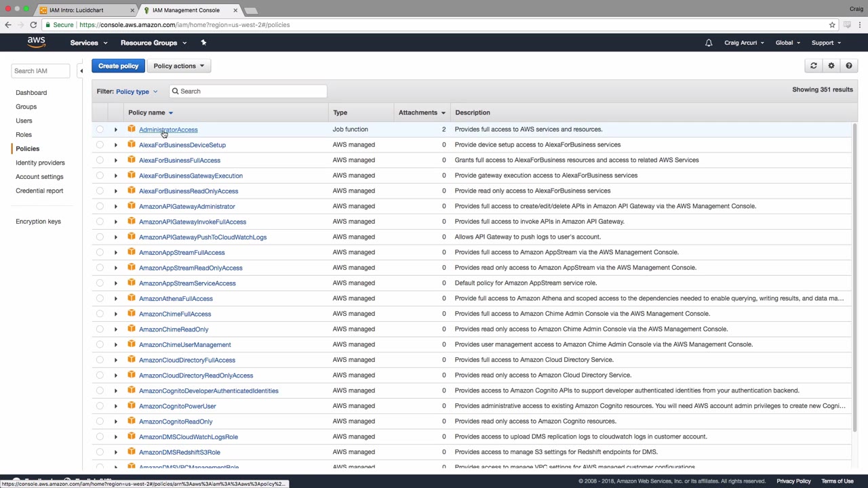Open the Global region menu
The width and height of the screenshot is (868, 488).
point(788,43)
